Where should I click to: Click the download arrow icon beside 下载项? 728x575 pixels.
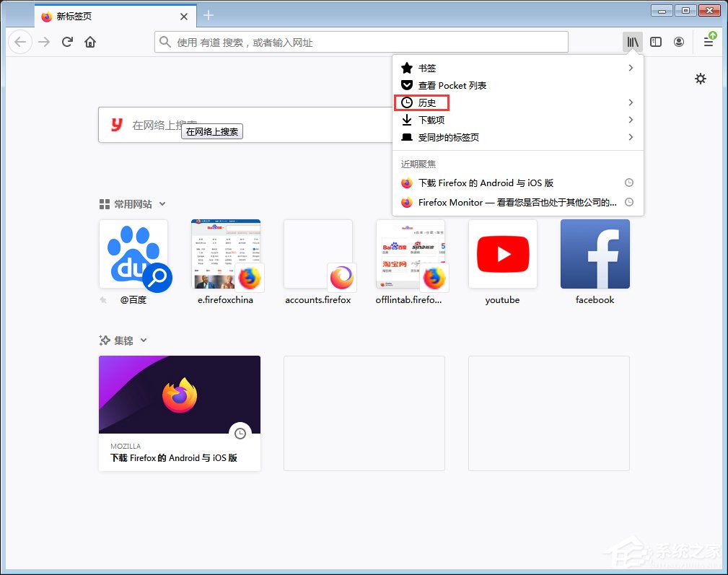[407, 120]
